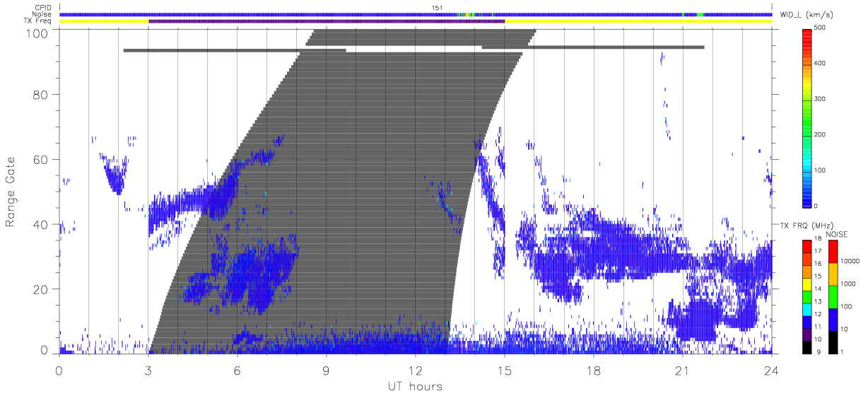Click the purple 10 MHz legend swatch

pyautogui.click(x=807, y=335)
